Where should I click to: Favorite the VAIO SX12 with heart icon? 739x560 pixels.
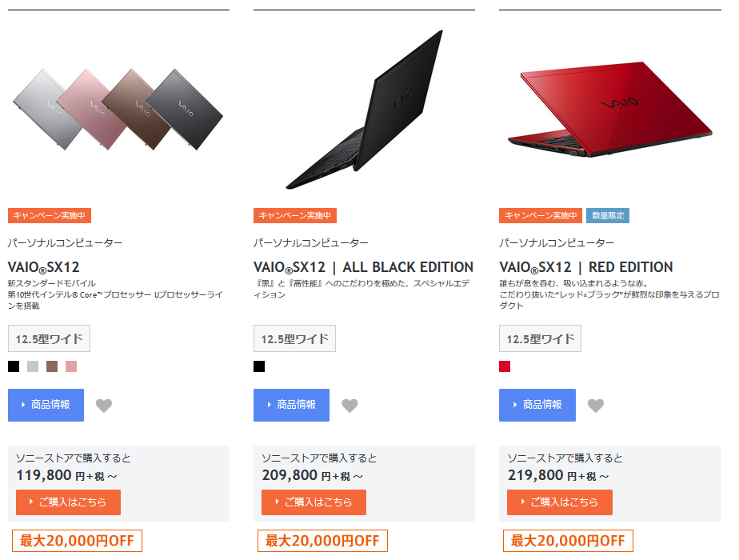pos(104,406)
